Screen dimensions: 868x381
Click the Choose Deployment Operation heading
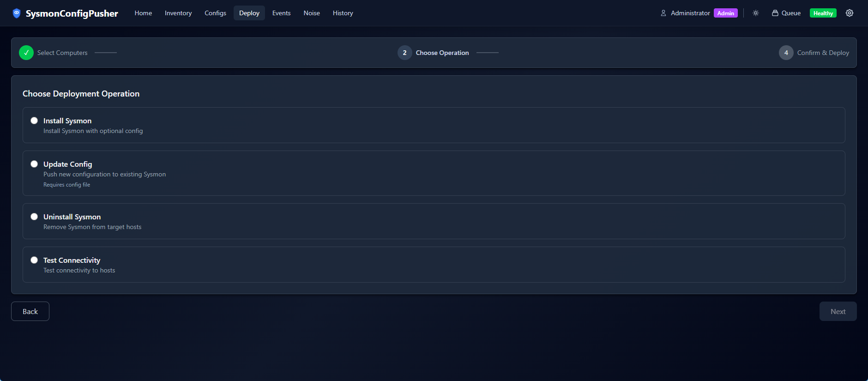click(x=81, y=94)
